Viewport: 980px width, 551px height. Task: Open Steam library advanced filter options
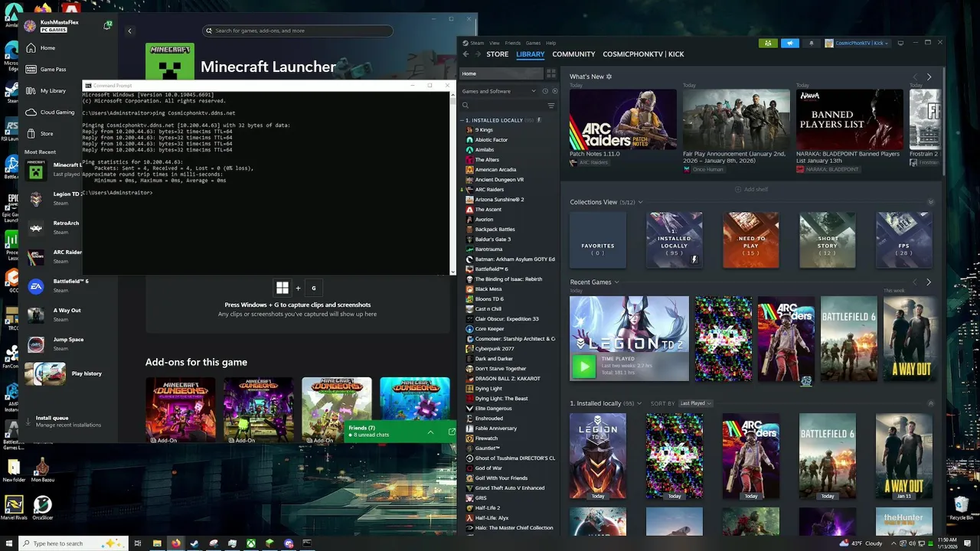click(550, 105)
